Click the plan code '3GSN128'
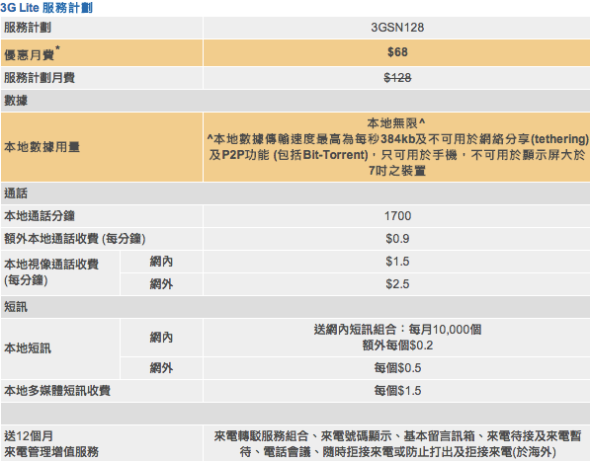Viewport: 590px width, 461px height. [397, 27]
